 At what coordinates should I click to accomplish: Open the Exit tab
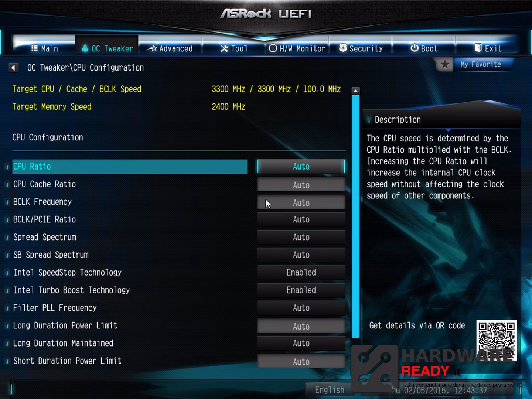point(488,48)
